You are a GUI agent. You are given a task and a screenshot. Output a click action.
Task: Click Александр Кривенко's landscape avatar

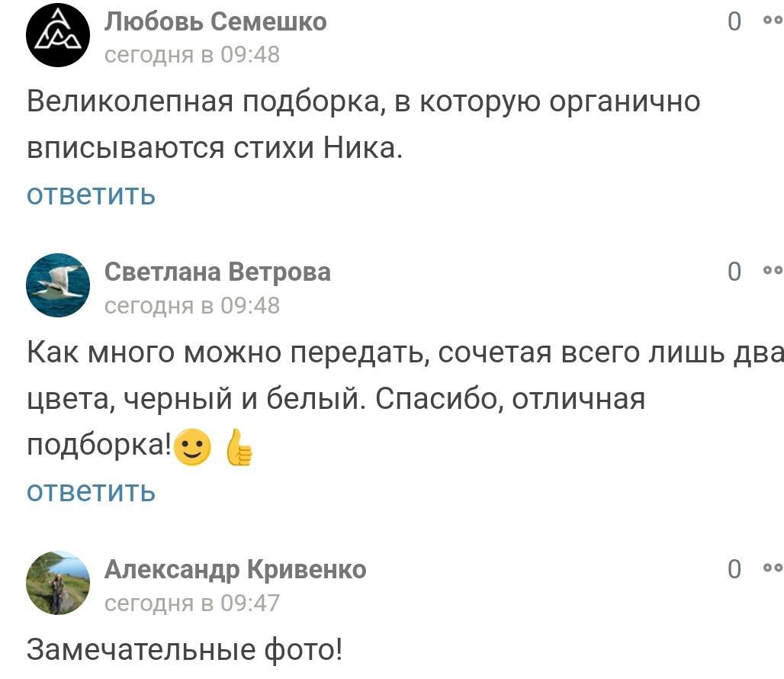(x=58, y=583)
